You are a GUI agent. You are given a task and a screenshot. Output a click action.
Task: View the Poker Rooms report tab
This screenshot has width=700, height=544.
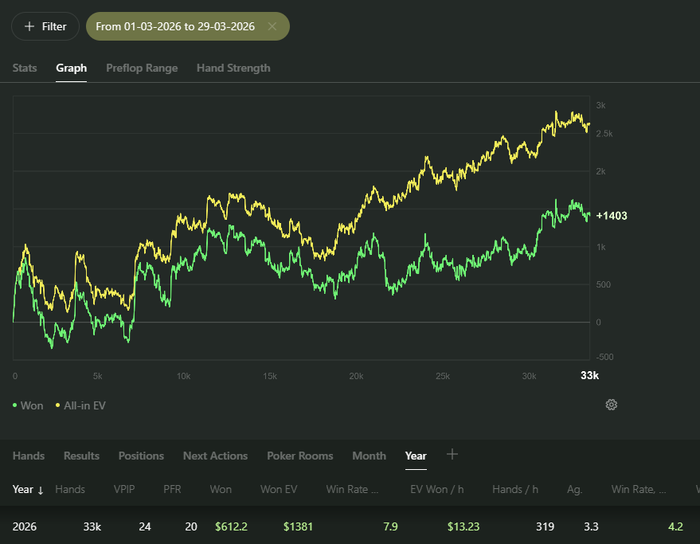(300, 456)
